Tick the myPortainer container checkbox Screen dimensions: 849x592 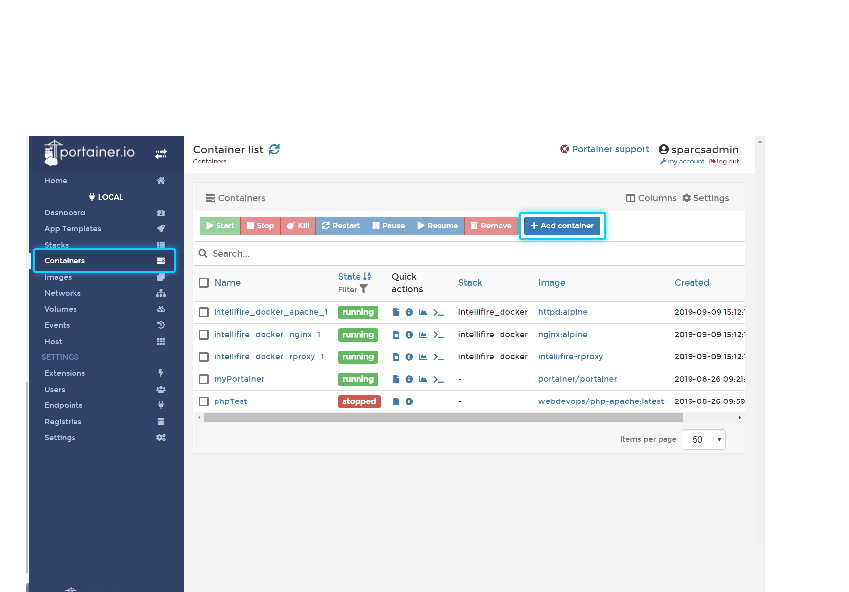click(x=204, y=379)
